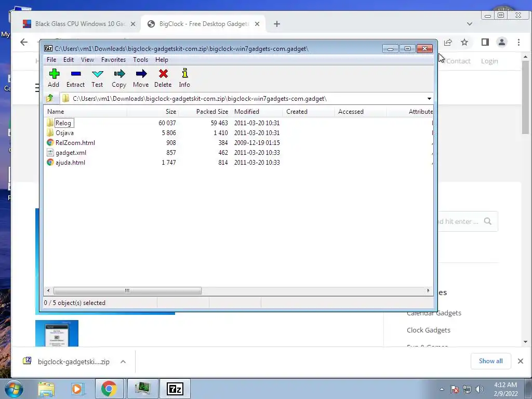The height and width of the screenshot is (399, 532).
Task: Click the red Delete icon
Action: coord(163,74)
